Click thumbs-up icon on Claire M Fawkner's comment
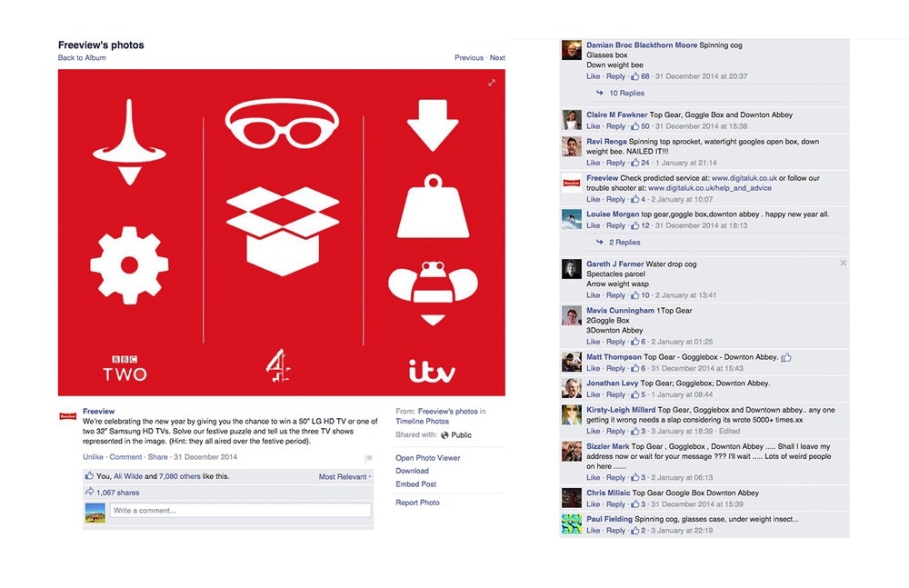This screenshot has width=909, height=588. [x=634, y=125]
